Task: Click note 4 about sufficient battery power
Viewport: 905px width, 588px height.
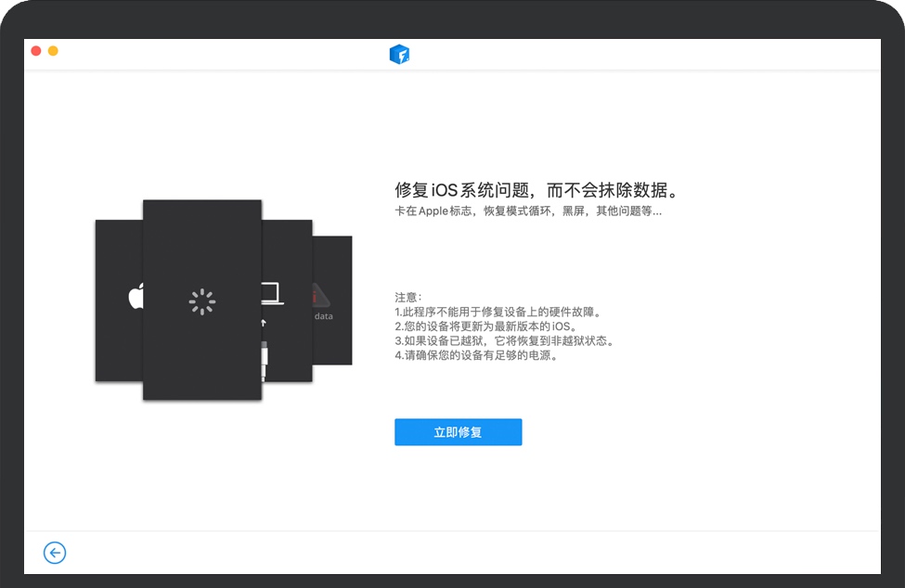Action: click(476, 356)
